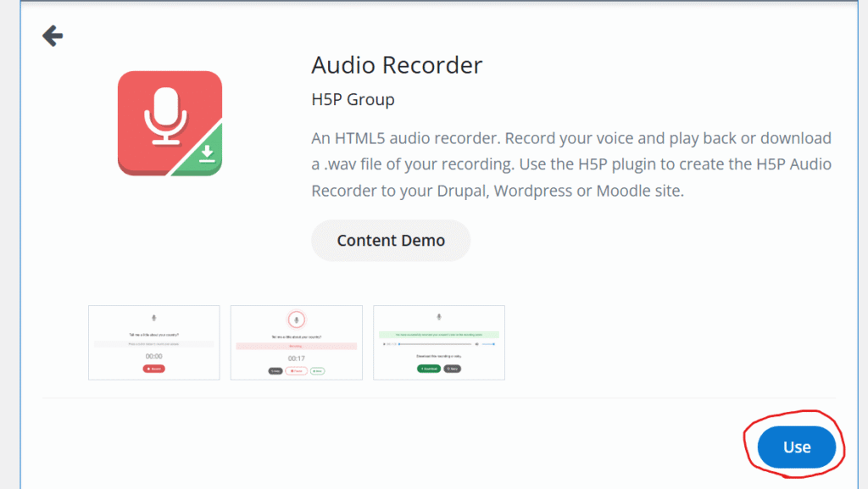Click the Audio Recorder title heading
Viewport: 868px width, 489px height.
pos(397,65)
